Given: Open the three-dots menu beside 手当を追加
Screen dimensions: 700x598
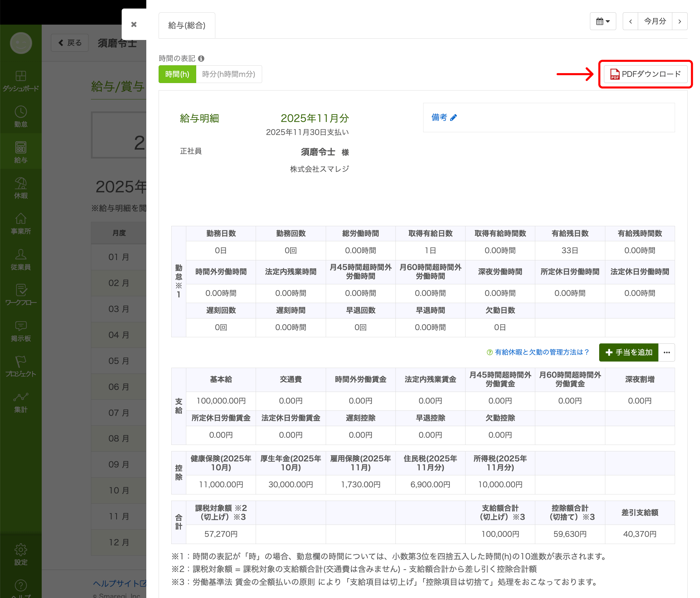Looking at the screenshot, I should tap(667, 352).
